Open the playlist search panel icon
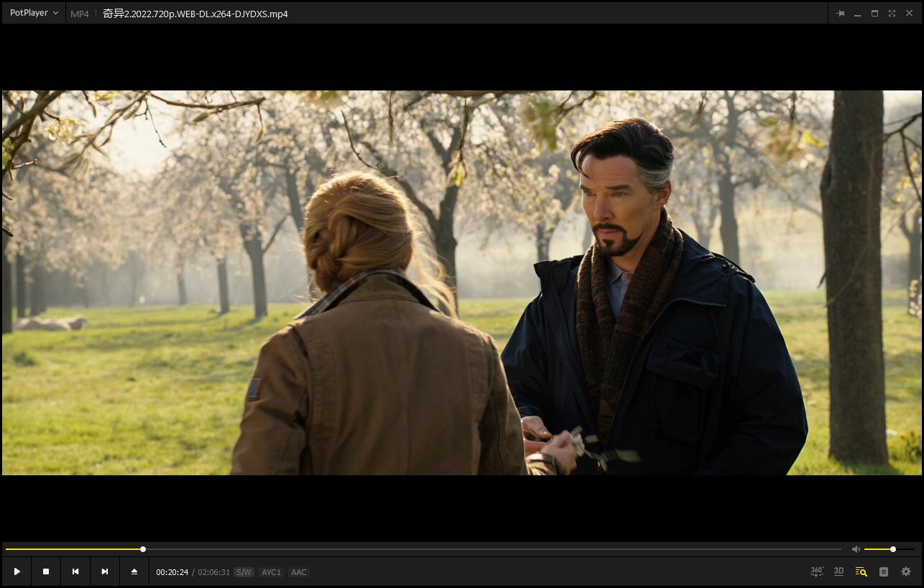The width and height of the screenshot is (924, 588). pos(861,571)
